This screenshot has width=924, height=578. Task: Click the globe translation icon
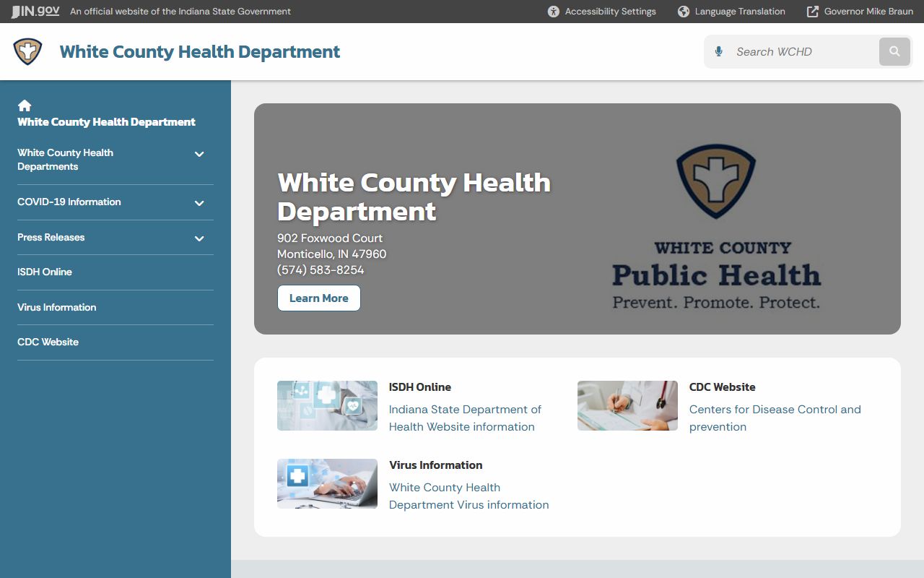coord(684,12)
